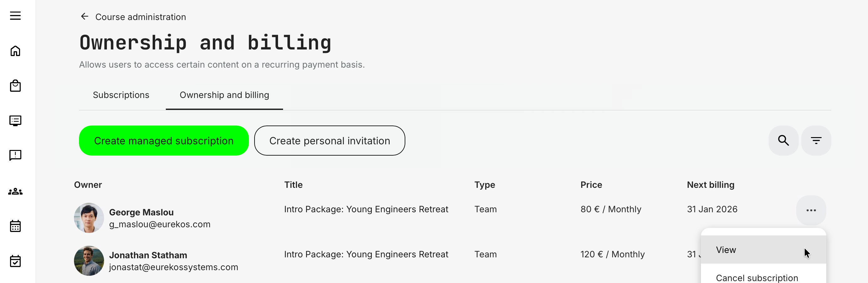Open the course content board icon

pos(15,121)
